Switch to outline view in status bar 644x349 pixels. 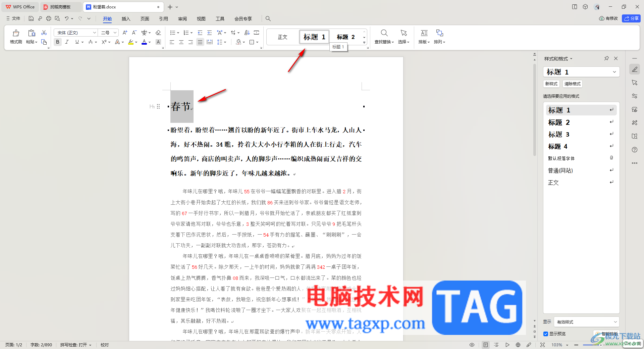(496, 345)
